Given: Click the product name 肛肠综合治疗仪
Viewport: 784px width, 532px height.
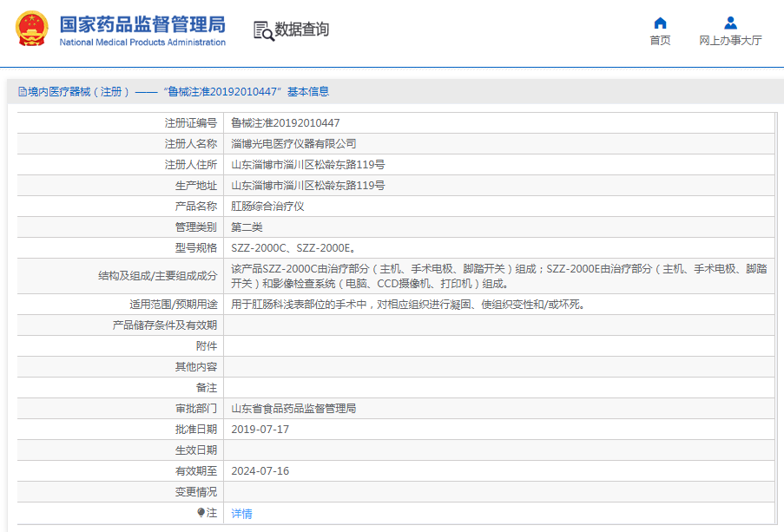Looking at the screenshot, I should (x=267, y=207).
